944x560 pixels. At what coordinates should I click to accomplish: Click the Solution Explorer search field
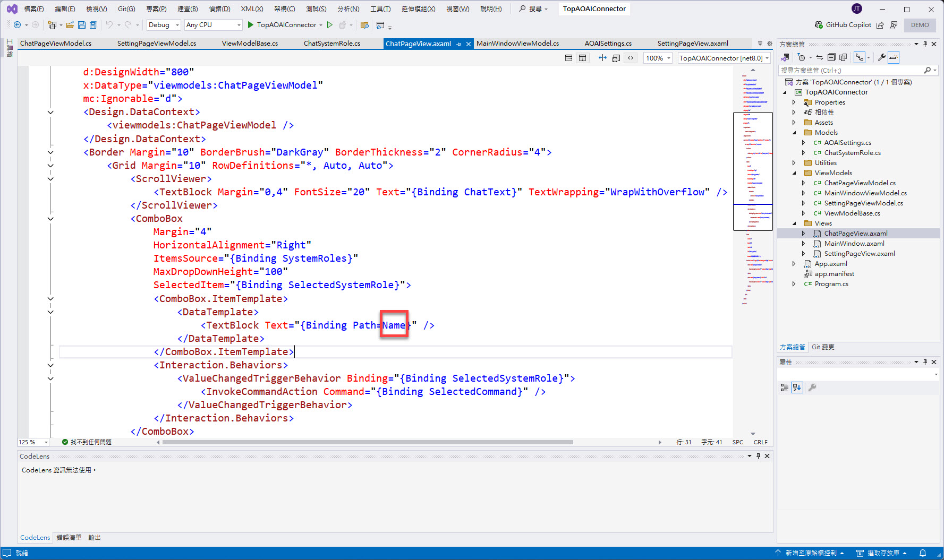(x=851, y=70)
